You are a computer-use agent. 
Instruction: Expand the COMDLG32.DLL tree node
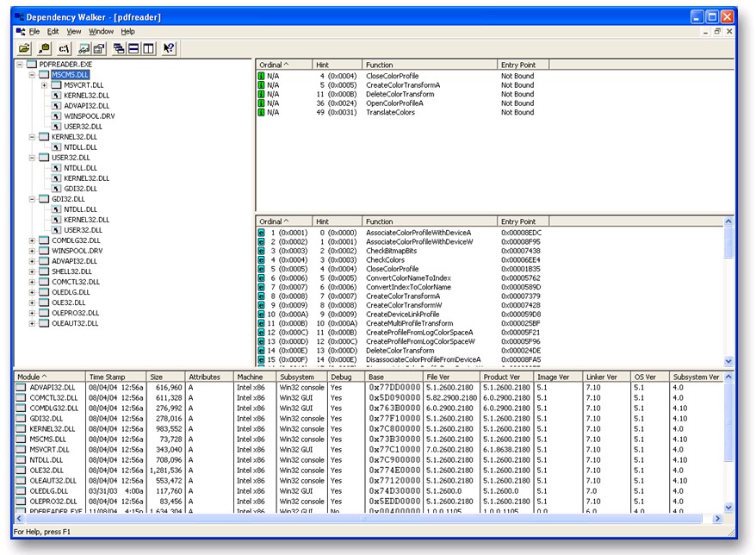point(32,240)
